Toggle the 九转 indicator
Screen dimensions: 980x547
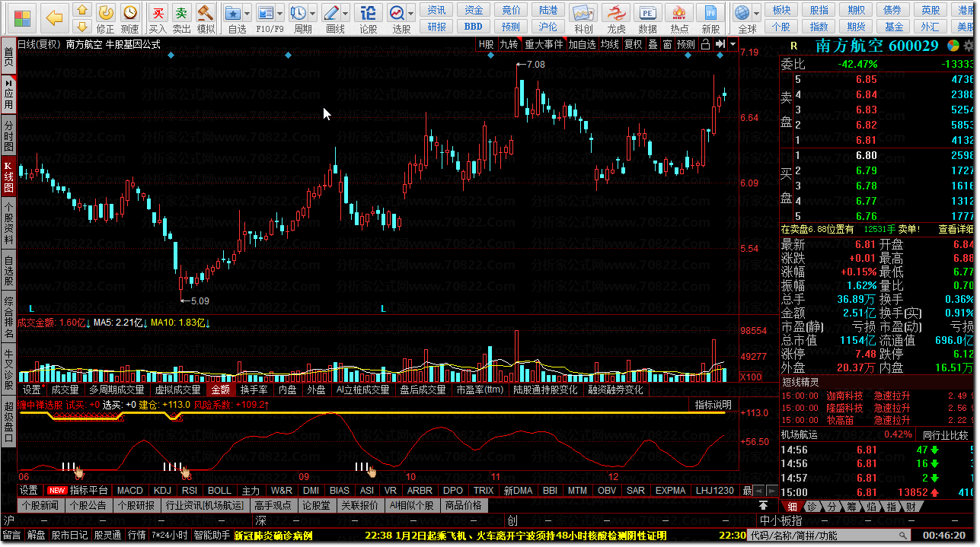pyautogui.click(x=509, y=44)
